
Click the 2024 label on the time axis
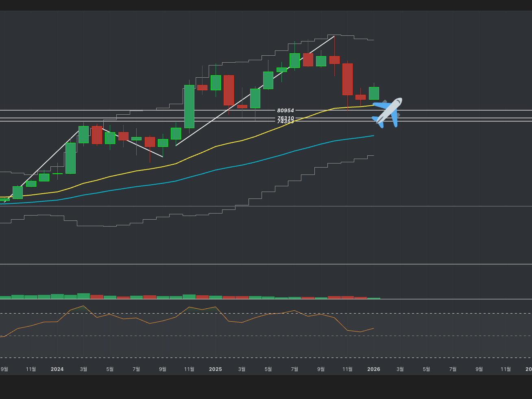tap(57, 369)
